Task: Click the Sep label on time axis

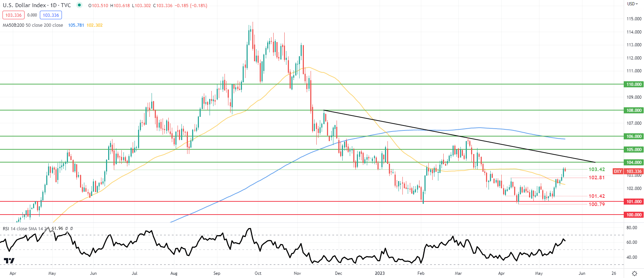Action: (x=217, y=273)
